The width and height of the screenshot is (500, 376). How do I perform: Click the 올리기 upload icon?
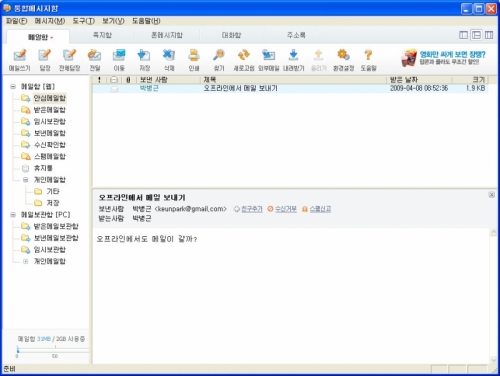[x=318, y=55]
